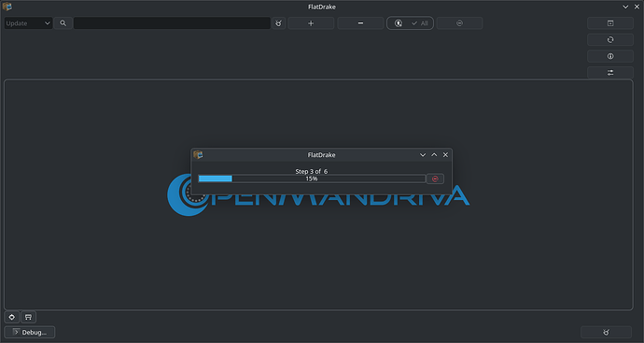The image size is (644, 343).
Task: Click the progress dialog's up-chevron title button
Action: [434, 154]
